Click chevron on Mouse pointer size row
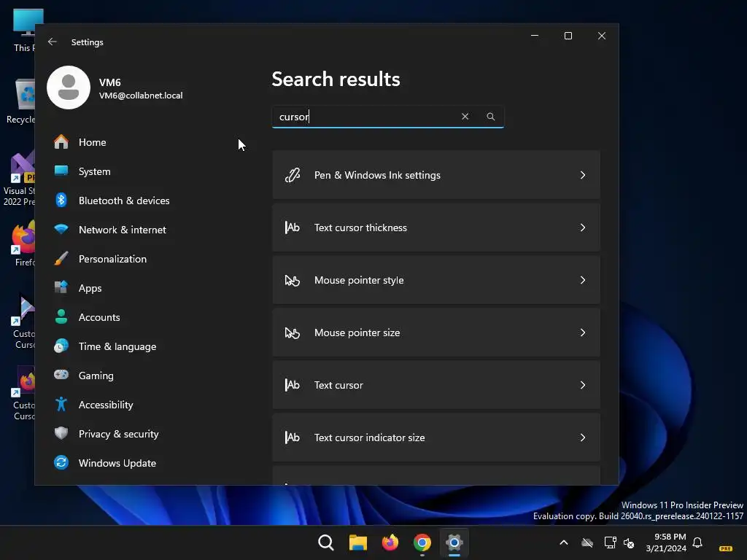 pos(583,332)
